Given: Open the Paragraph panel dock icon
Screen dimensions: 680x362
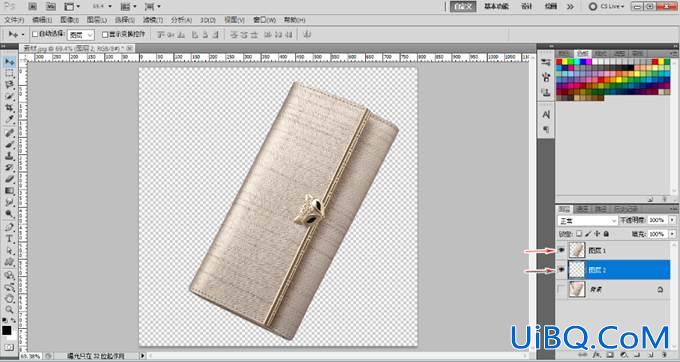Looking at the screenshot, I should [x=546, y=130].
